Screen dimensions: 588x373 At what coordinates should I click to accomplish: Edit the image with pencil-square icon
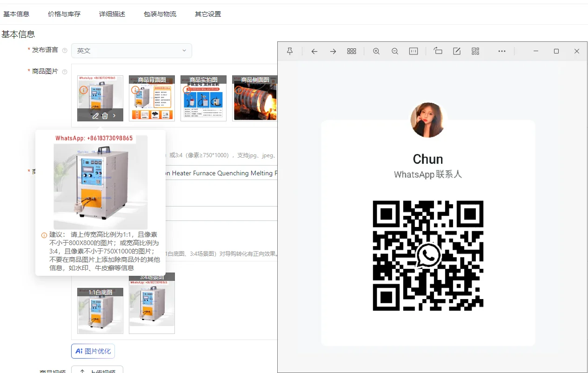pyautogui.click(x=457, y=51)
